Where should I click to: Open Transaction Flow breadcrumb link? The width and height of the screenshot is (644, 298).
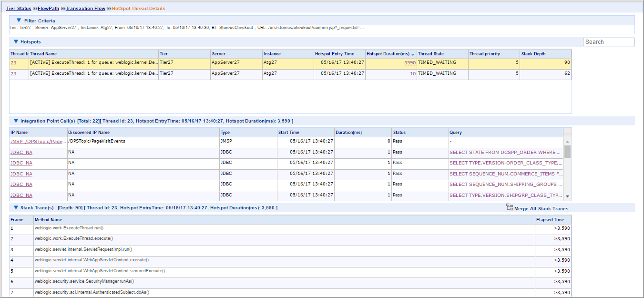(x=85, y=9)
